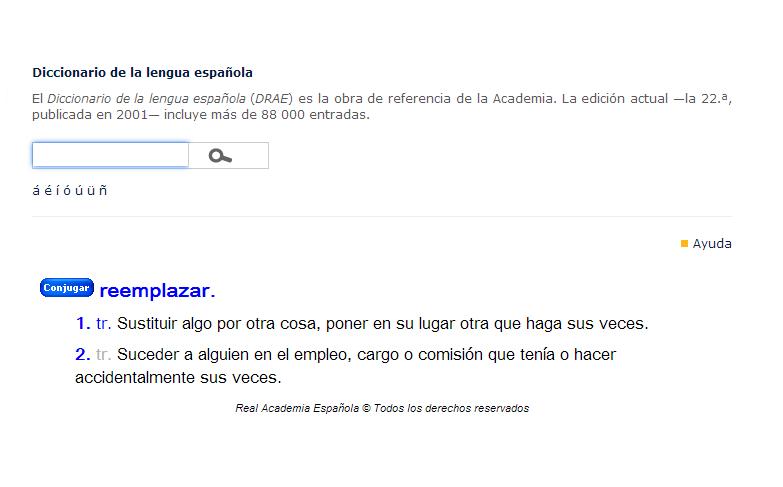Click the number 1 of the first definition
The width and height of the screenshot is (783, 487).
pyautogui.click(x=83, y=324)
